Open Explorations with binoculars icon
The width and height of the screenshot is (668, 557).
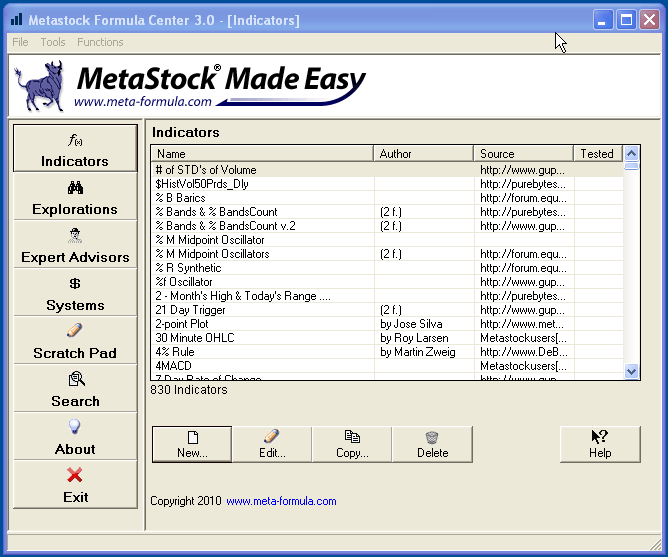(75, 196)
